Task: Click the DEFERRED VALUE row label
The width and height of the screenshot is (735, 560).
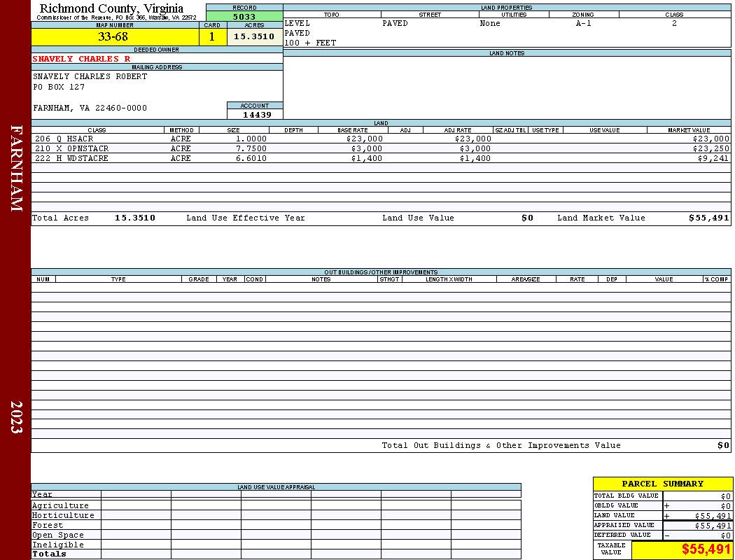Action: point(622,535)
